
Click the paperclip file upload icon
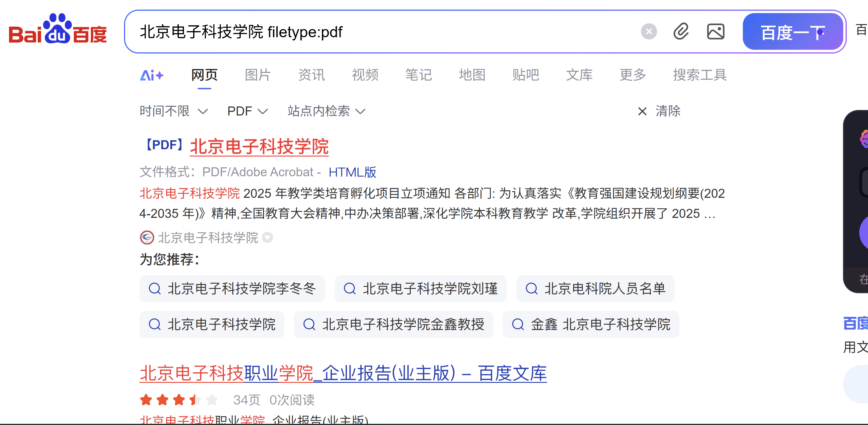(681, 32)
